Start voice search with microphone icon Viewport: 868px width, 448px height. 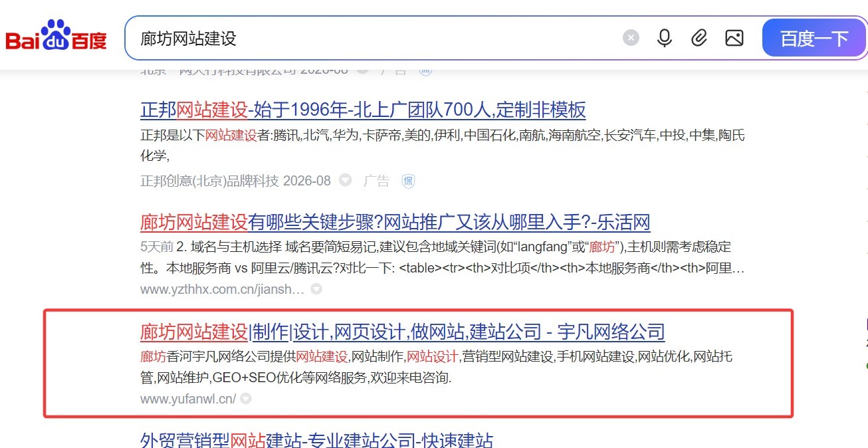(664, 38)
